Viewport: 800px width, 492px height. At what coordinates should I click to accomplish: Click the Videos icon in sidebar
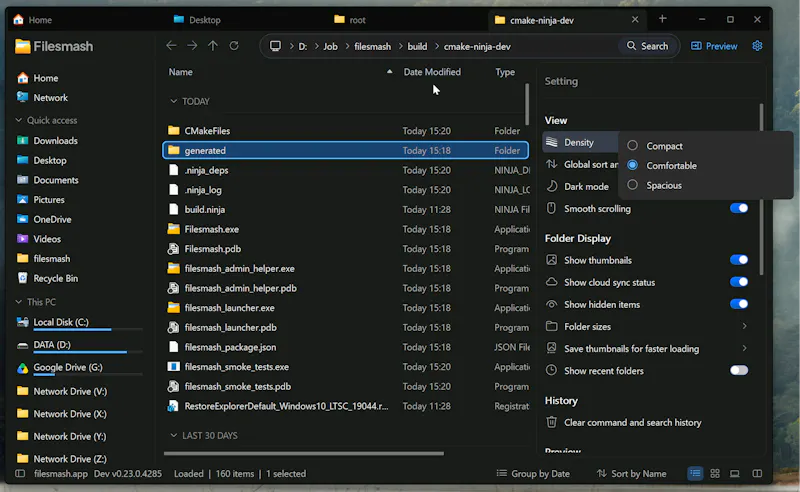22,239
